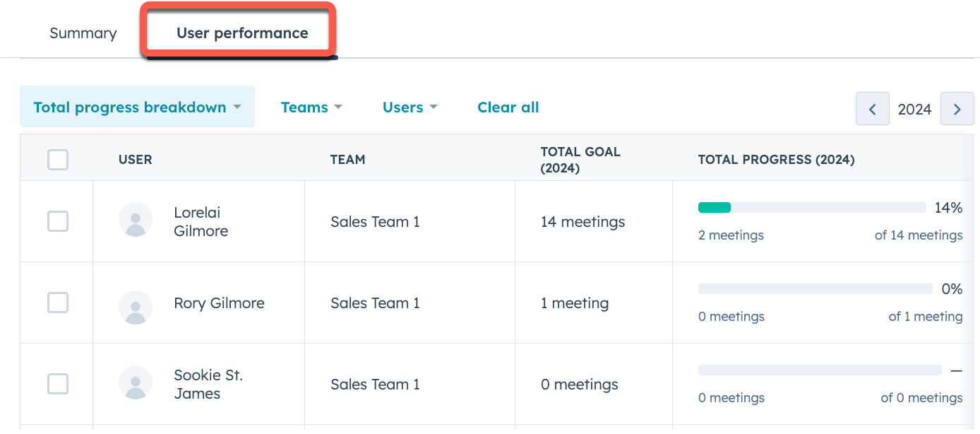
Task: Click Rory Gilmore's avatar icon
Action: [x=136, y=307]
